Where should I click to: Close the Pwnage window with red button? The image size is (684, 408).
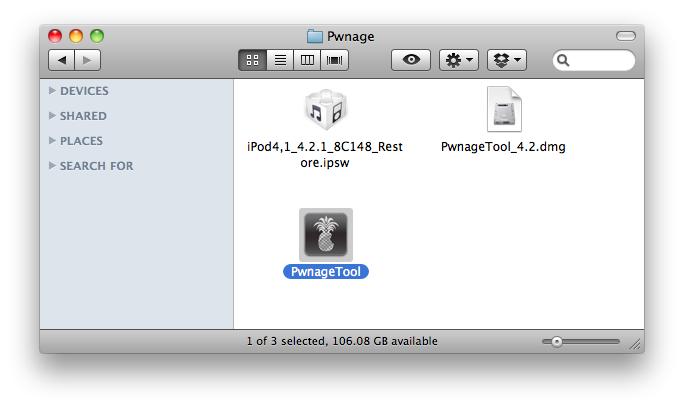[x=55, y=36]
